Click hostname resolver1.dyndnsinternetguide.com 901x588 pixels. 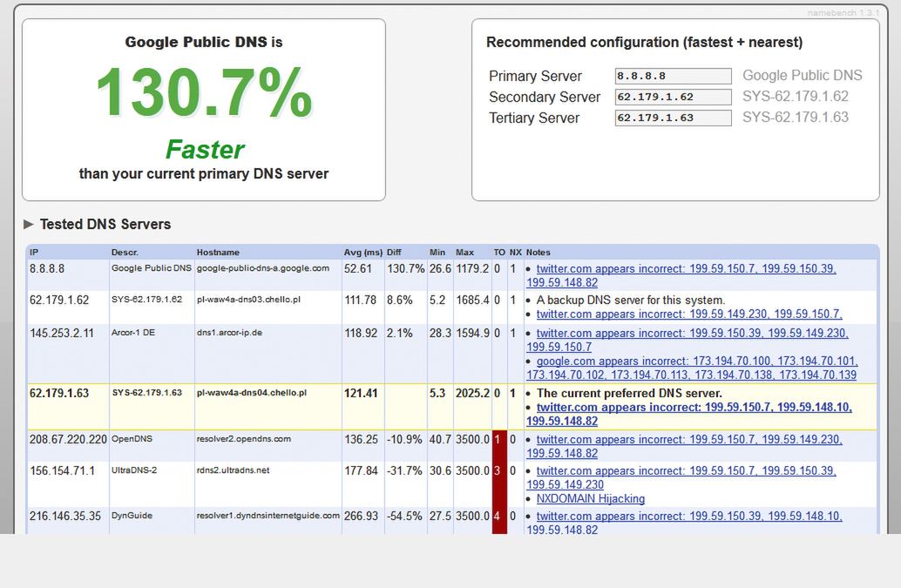click(x=268, y=515)
